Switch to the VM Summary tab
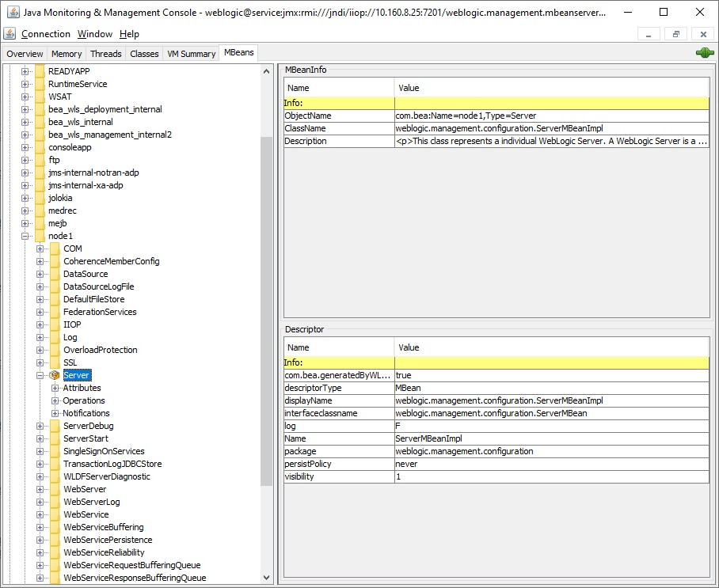The width and height of the screenshot is (719, 588). click(x=191, y=54)
